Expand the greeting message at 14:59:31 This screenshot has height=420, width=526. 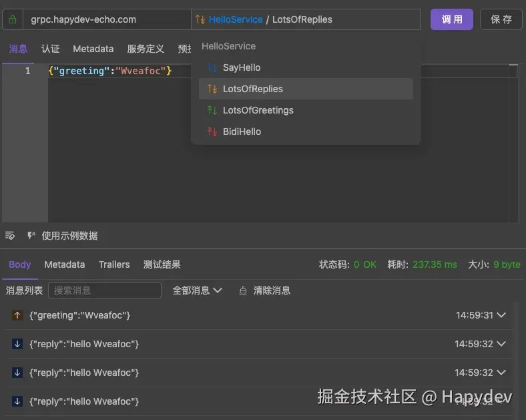501,315
